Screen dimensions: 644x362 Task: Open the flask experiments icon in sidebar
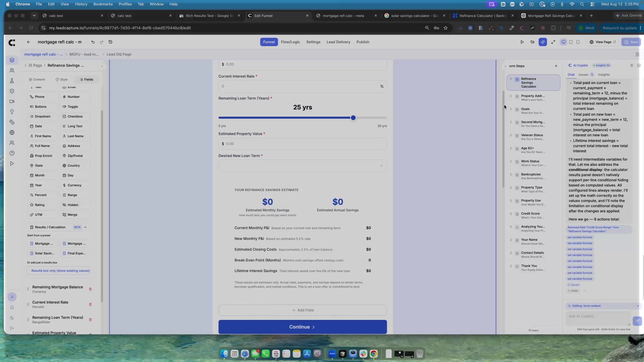pyautogui.click(x=12, y=81)
